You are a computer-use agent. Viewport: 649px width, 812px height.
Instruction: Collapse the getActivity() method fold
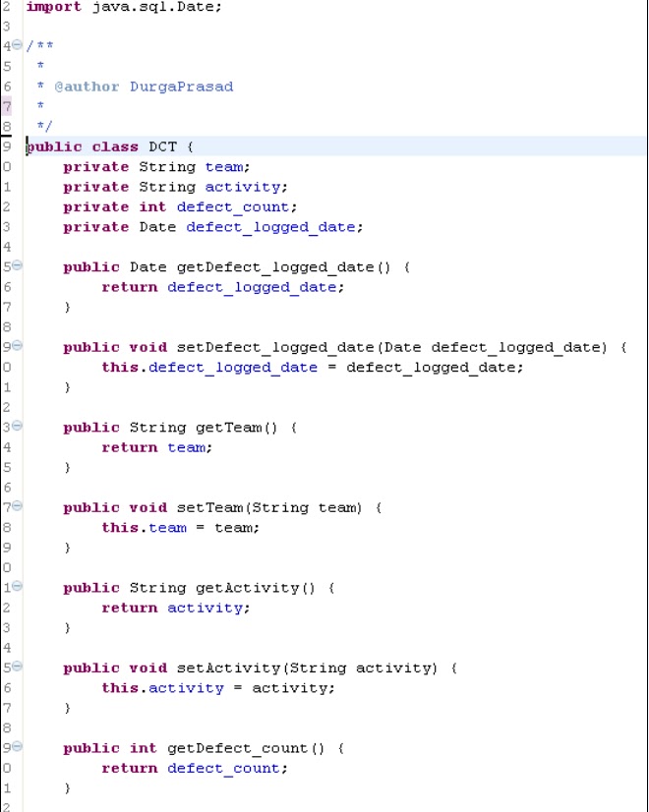coord(17,587)
